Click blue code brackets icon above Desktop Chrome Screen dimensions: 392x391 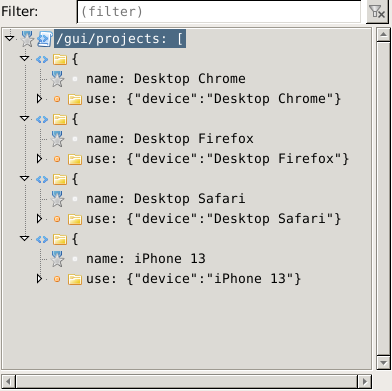(42, 60)
